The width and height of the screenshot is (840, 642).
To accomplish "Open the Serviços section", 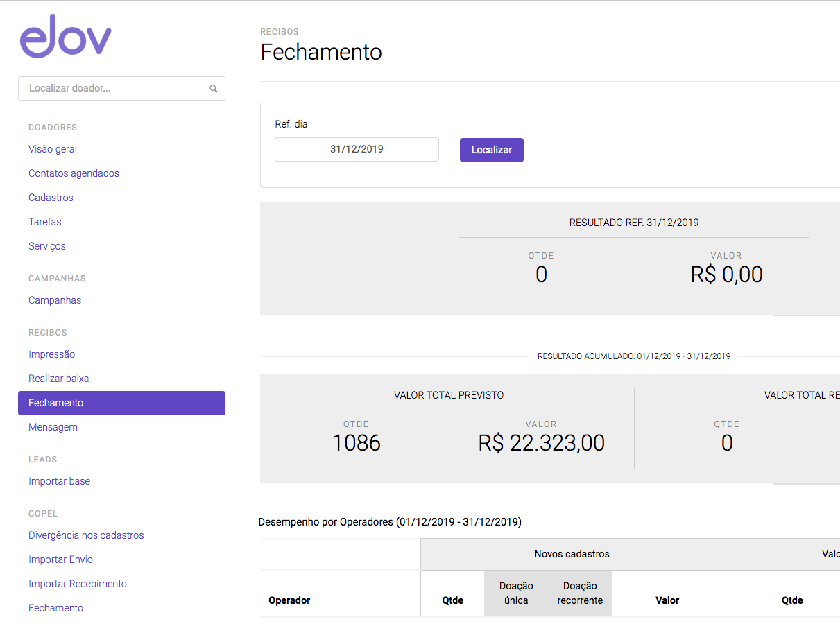I will coord(47,246).
